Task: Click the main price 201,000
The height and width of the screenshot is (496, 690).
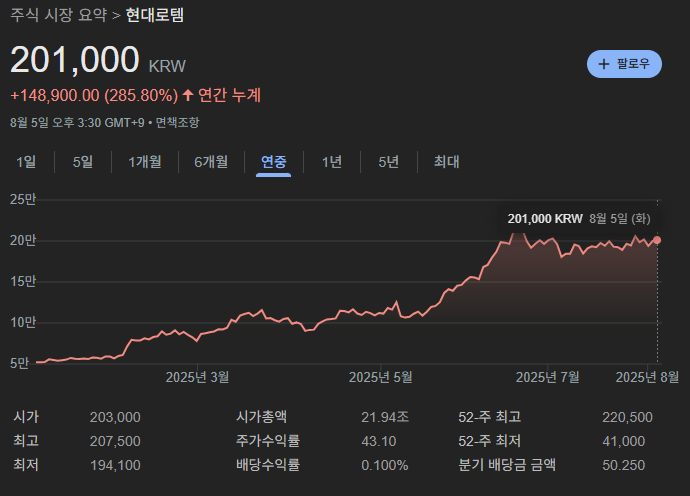Action: (75, 59)
